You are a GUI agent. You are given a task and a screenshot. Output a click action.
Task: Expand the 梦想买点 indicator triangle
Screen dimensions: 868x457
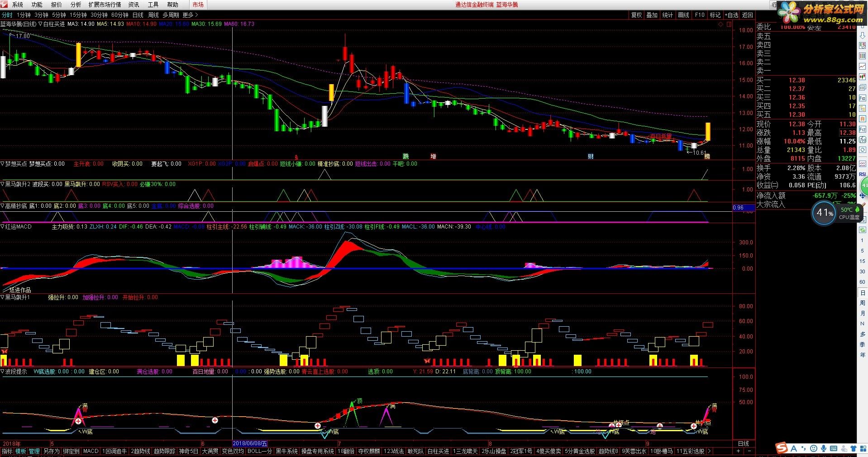tap(2, 164)
